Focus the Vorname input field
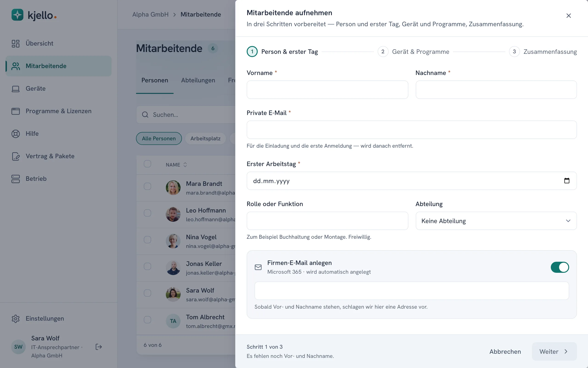 [327, 89]
